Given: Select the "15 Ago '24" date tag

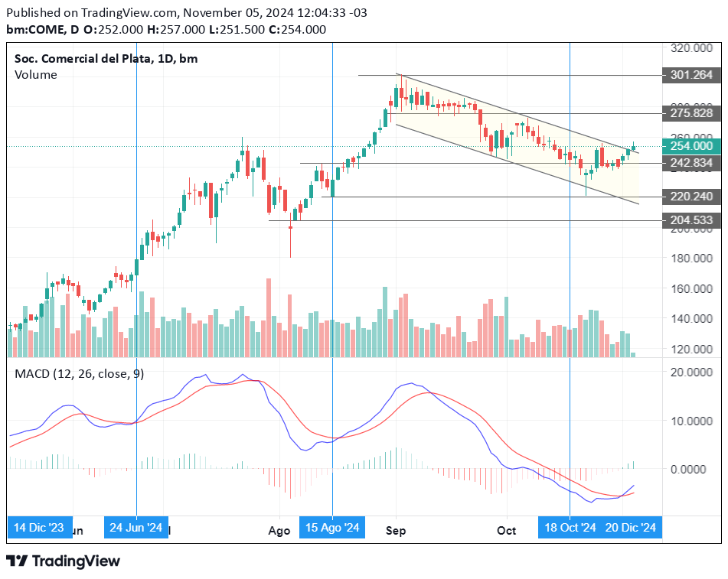Looking at the screenshot, I should coord(332,528).
